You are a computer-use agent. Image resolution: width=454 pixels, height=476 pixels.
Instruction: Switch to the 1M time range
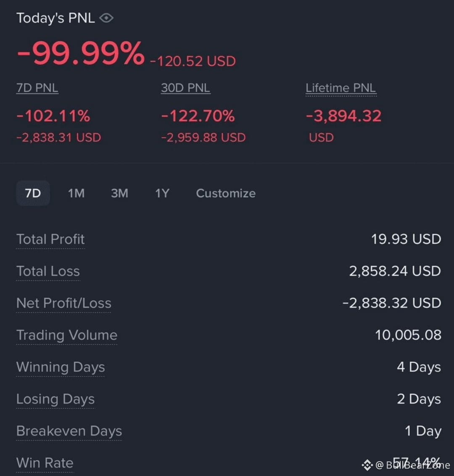pyautogui.click(x=76, y=193)
